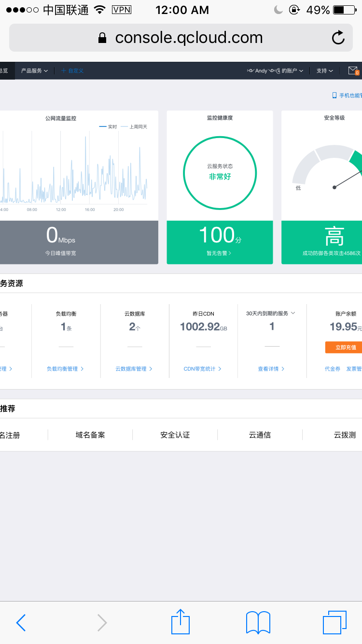
Task: Open the mail messages envelope icon
Action: 353,70
